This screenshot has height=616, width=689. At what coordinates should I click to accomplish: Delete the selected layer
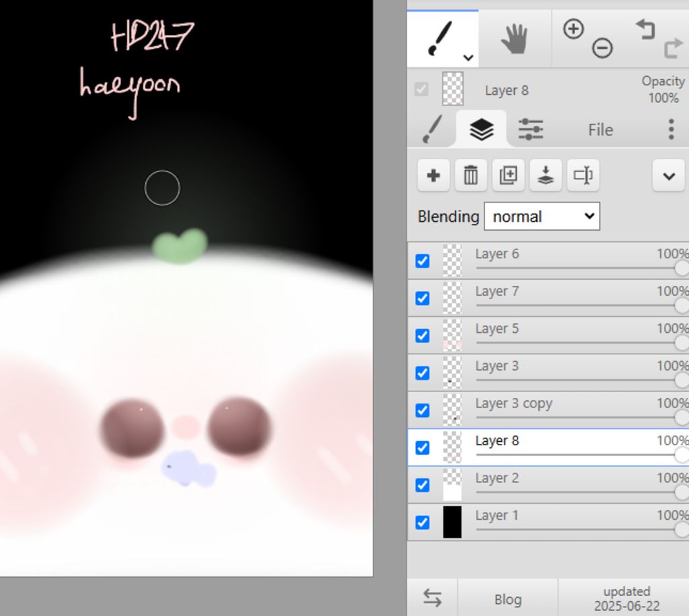click(471, 176)
